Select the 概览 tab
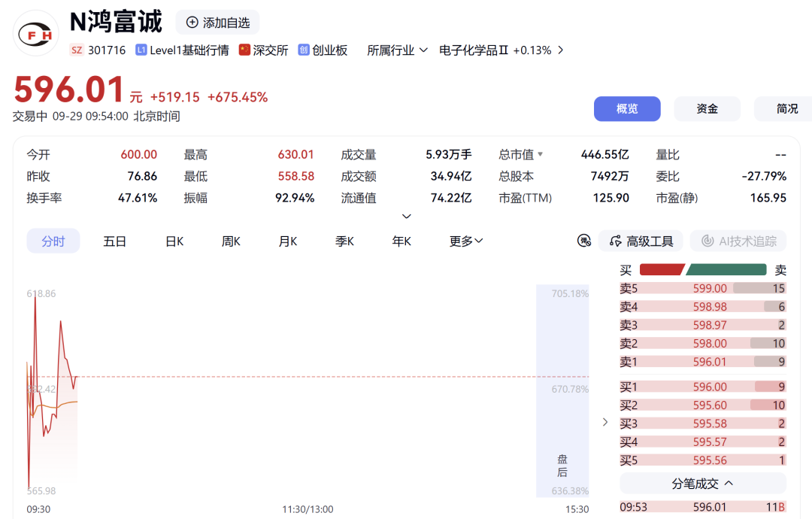The height and width of the screenshot is (519, 812). (x=627, y=109)
